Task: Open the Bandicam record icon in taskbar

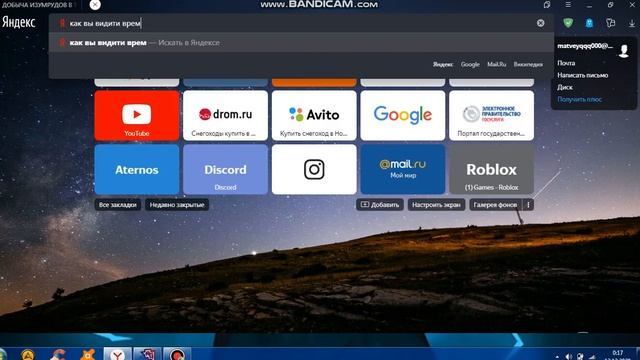Action: pyautogui.click(x=177, y=354)
